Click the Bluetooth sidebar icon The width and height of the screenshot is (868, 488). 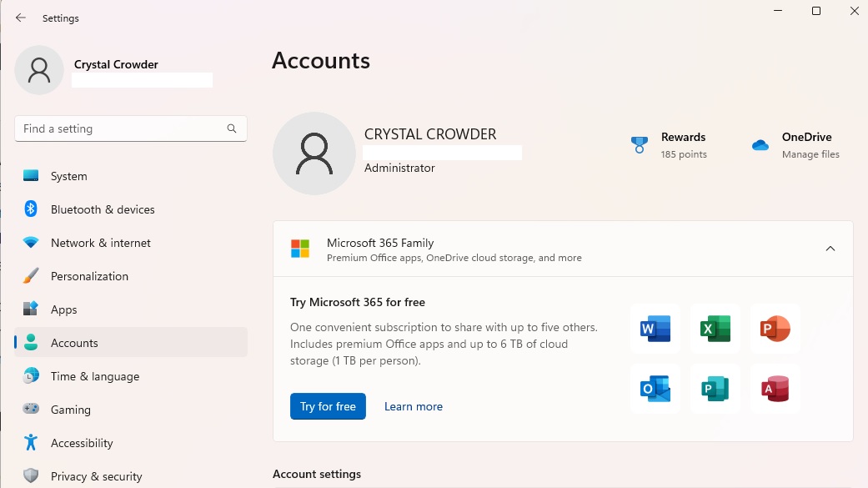(x=29, y=209)
